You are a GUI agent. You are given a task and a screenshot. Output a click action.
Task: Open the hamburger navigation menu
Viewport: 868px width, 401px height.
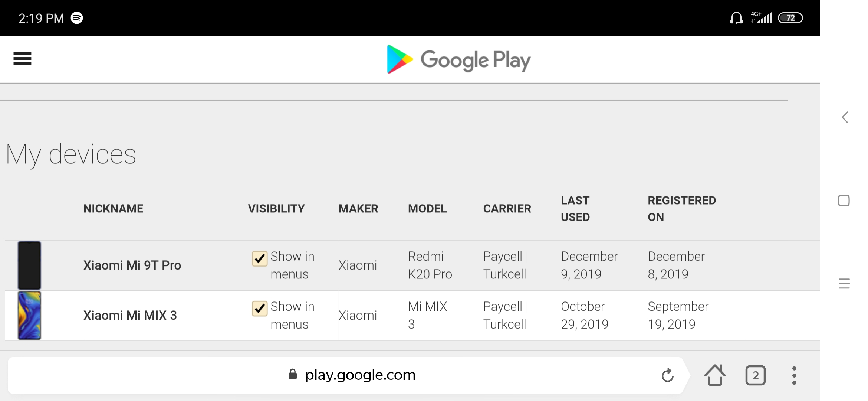pos(22,59)
